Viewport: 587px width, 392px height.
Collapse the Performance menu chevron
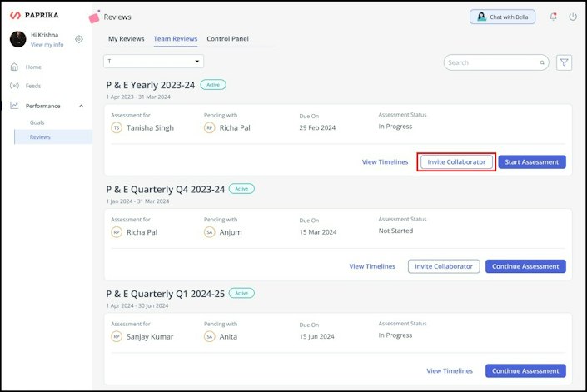pyautogui.click(x=82, y=106)
